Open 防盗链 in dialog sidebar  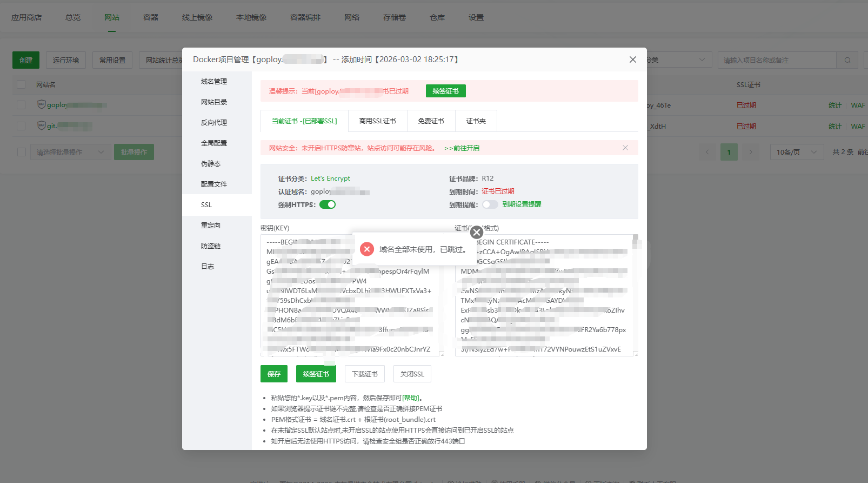(217, 246)
